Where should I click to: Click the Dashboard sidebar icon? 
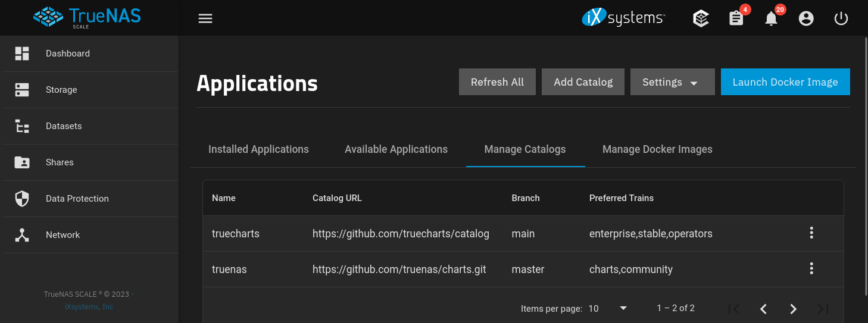[x=22, y=54]
